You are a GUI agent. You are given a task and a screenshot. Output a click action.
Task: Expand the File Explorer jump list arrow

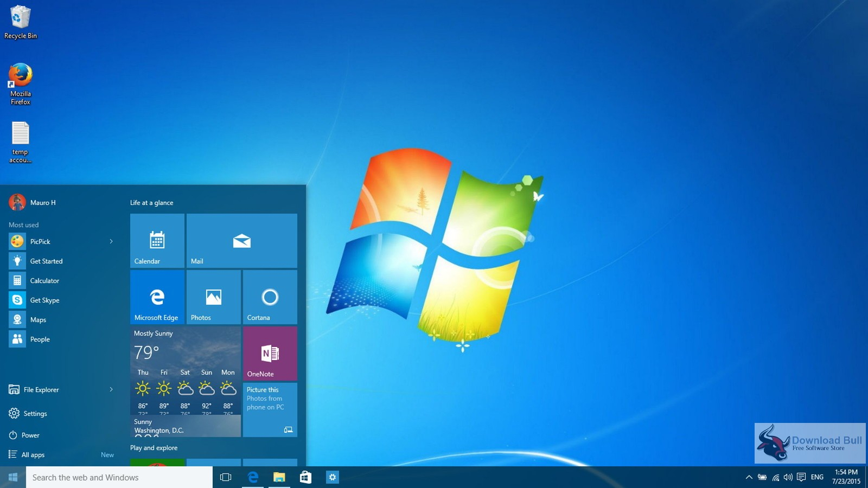click(x=111, y=390)
